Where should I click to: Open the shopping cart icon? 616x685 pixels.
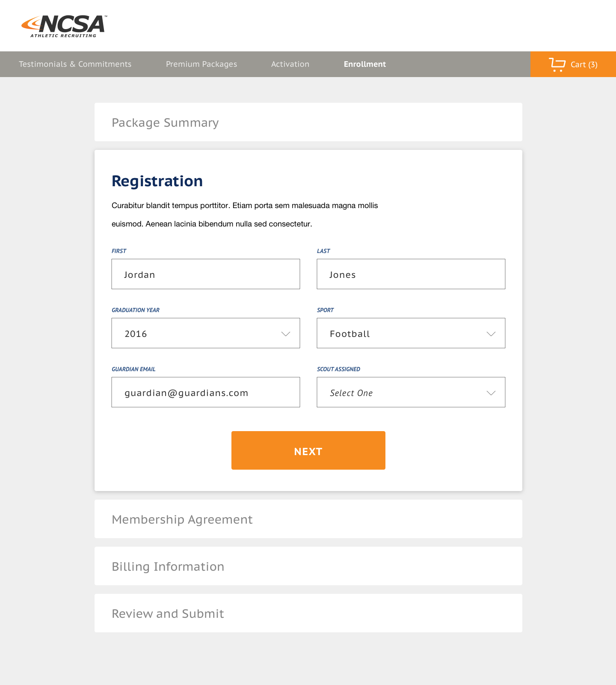pyautogui.click(x=557, y=65)
